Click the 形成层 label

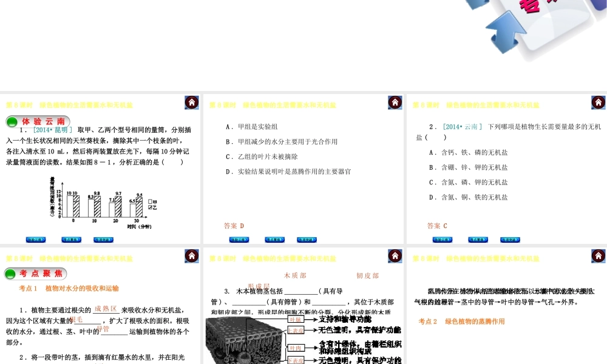259,286
